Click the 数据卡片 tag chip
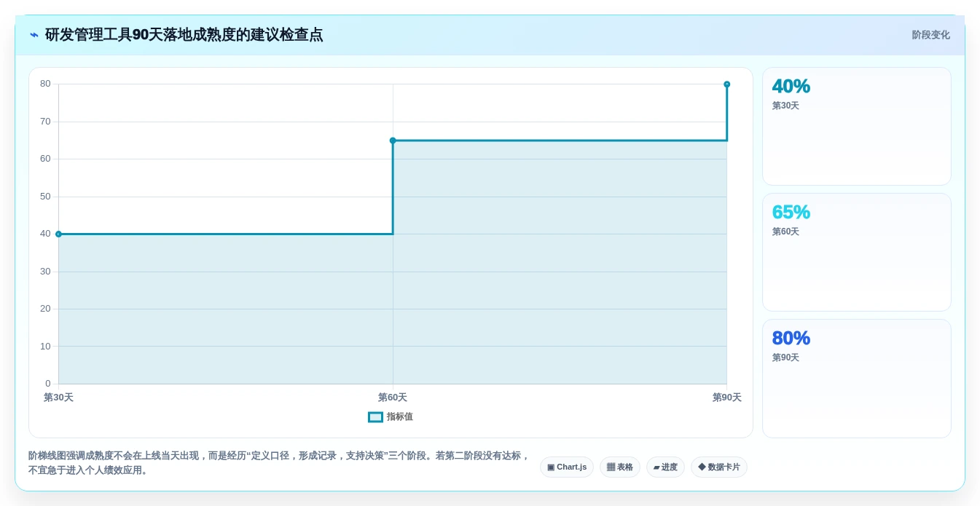This screenshot has width=980, height=506. coord(719,467)
